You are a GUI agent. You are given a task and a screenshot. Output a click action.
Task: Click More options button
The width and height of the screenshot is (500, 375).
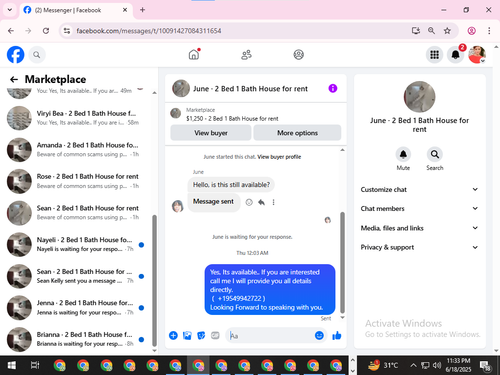click(297, 133)
